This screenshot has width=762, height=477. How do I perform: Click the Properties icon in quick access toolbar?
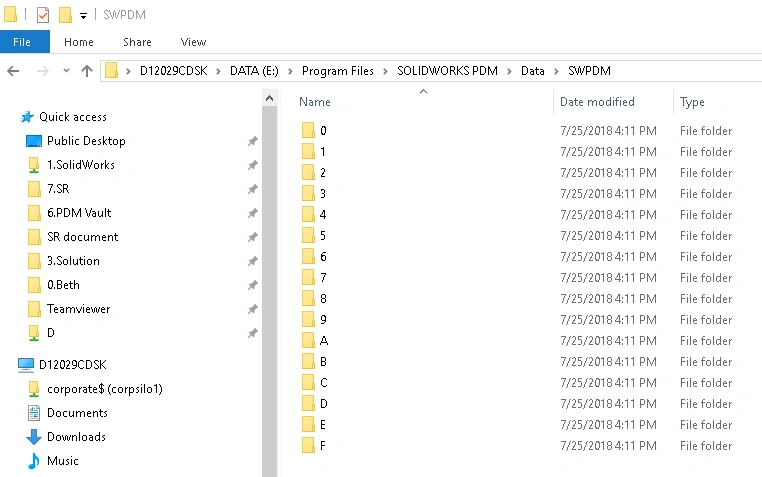pyautogui.click(x=43, y=15)
